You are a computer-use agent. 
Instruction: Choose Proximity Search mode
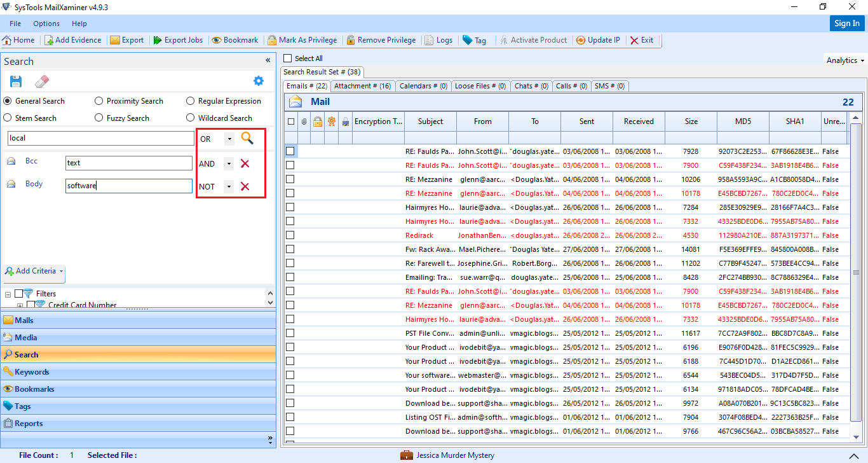pyautogui.click(x=99, y=100)
